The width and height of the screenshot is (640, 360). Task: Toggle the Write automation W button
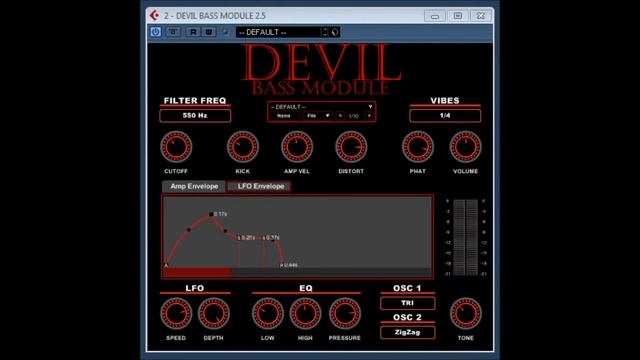pyautogui.click(x=209, y=32)
